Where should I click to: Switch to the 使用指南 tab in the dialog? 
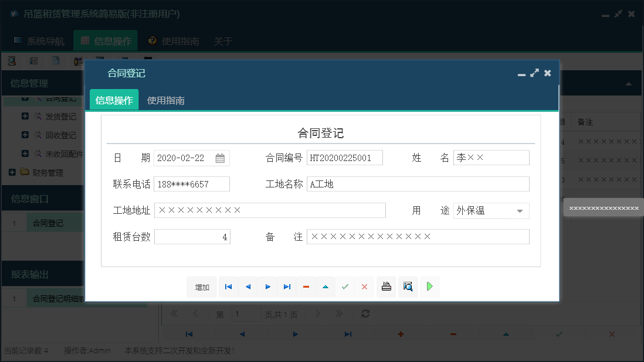pos(166,100)
